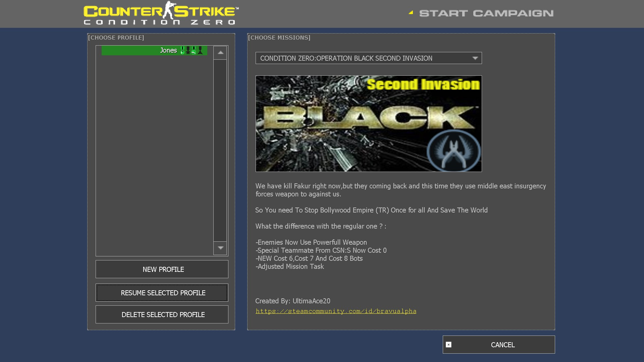This screenshot has width=644, height=362.
Task: Click the profile list scroll-down arrow
Action: point(220,248)
